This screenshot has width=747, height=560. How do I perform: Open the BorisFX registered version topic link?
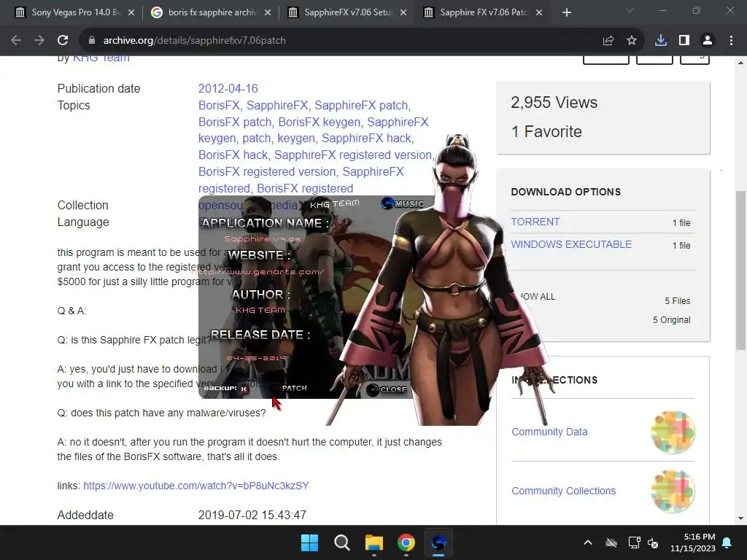tap(267, 171)
